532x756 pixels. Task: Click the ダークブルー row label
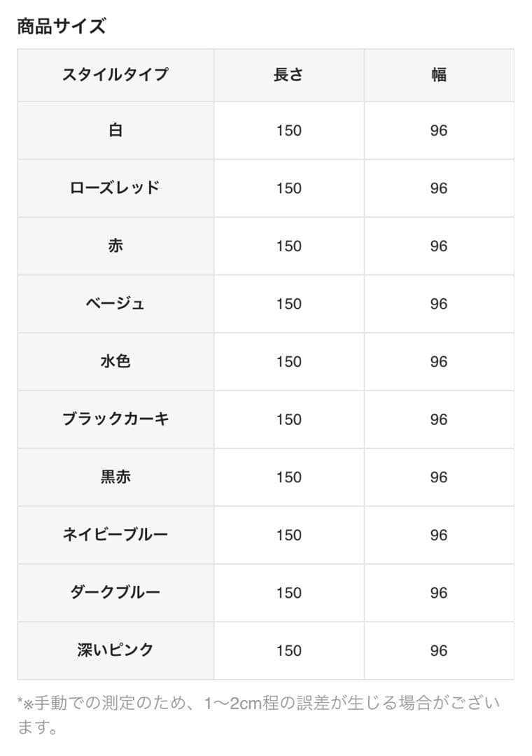(x=115, y=592)
